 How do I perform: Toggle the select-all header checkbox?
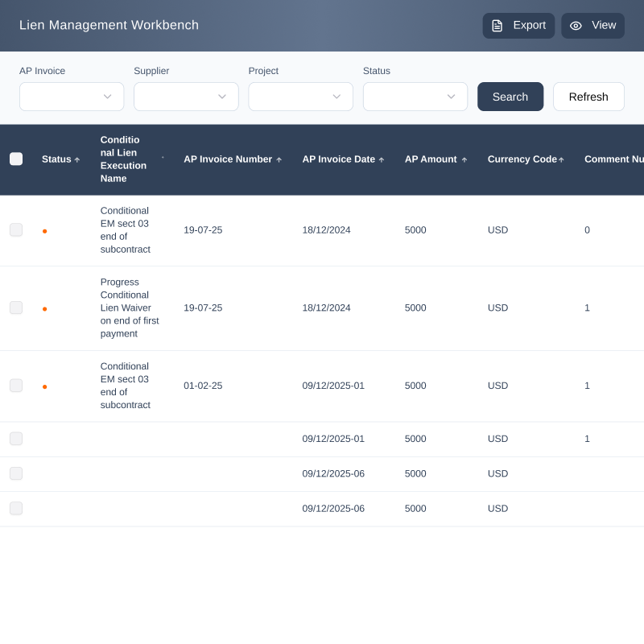point(16,159)
